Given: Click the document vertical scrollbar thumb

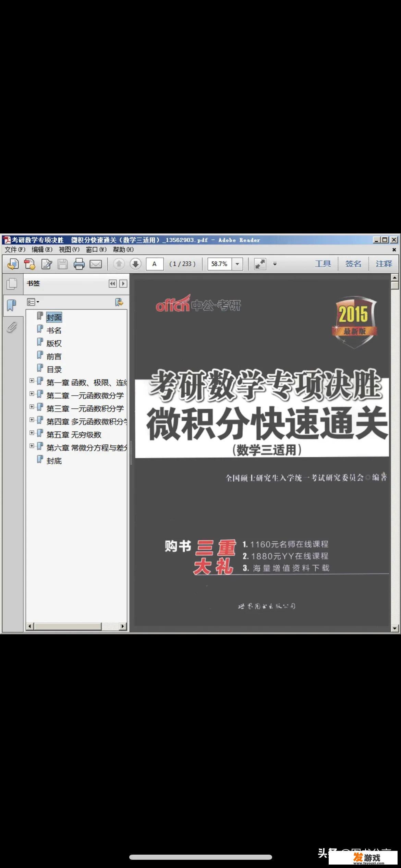Looking at the screenshot, I should coord(395,285).
